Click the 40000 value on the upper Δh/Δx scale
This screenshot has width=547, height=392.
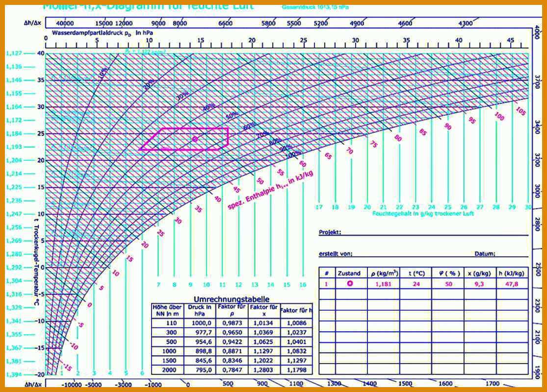tap(65, 24)
